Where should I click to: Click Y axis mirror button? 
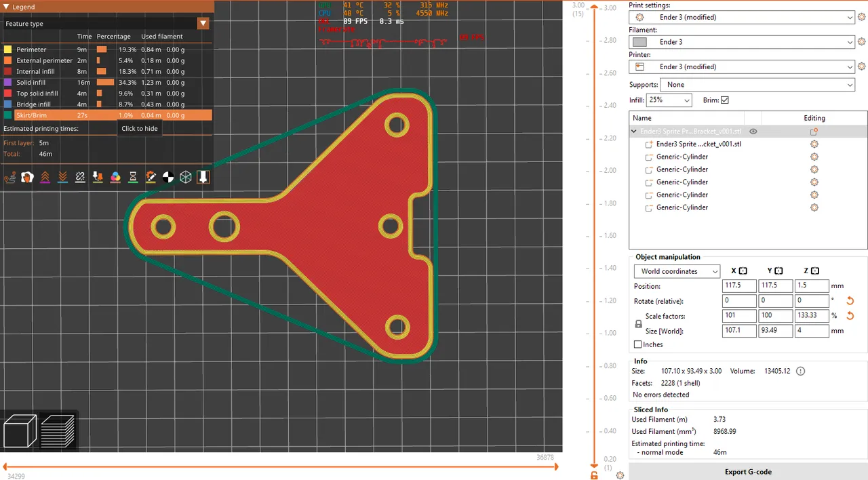(x=778, y=271)
